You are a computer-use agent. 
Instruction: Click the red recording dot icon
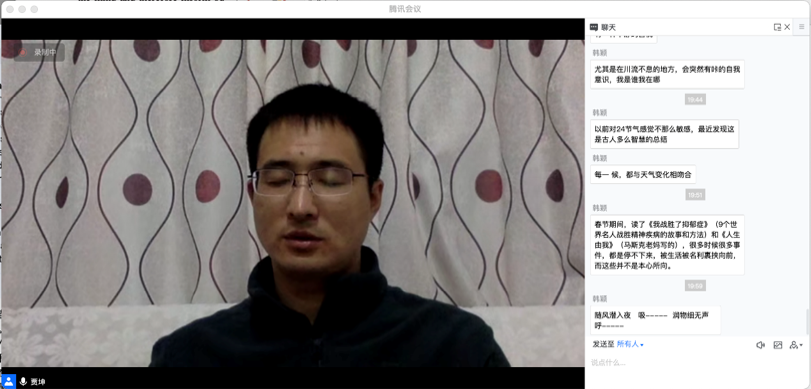point(22,52)
